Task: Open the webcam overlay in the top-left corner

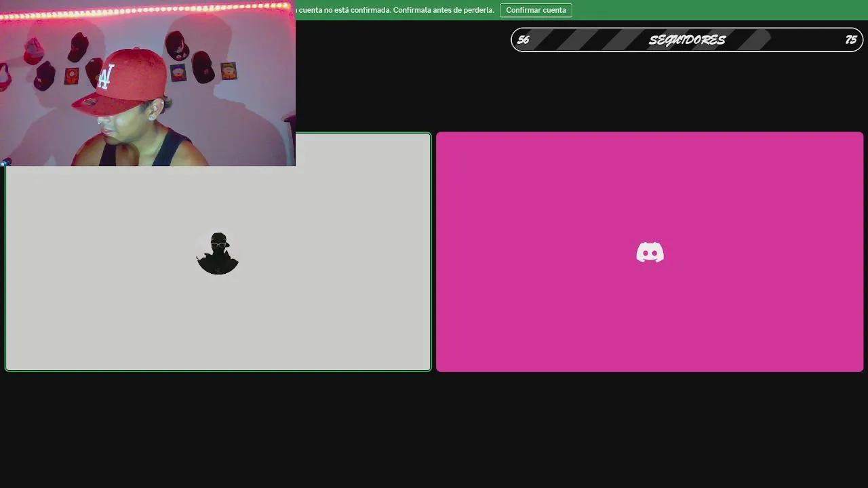Action: click(148, 83)
